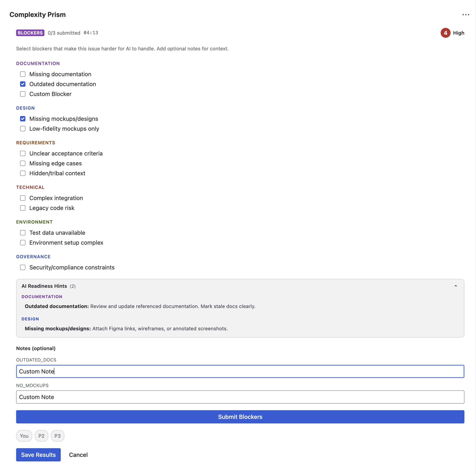Collapse the AI Readiness Hints panel

(456, 286)
